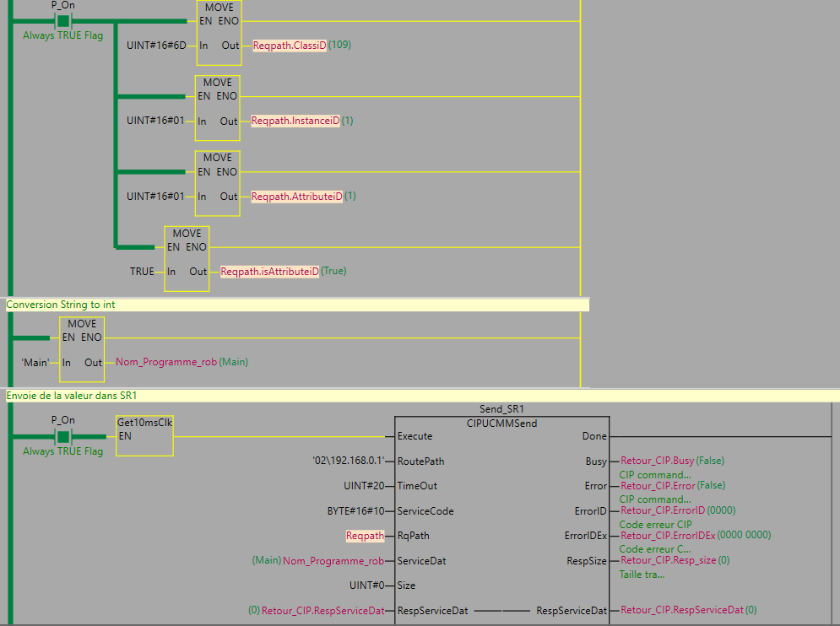Click the Done output pin of CIPUCMMSend
The image size is (840, 626).
[x=594, y=436]
